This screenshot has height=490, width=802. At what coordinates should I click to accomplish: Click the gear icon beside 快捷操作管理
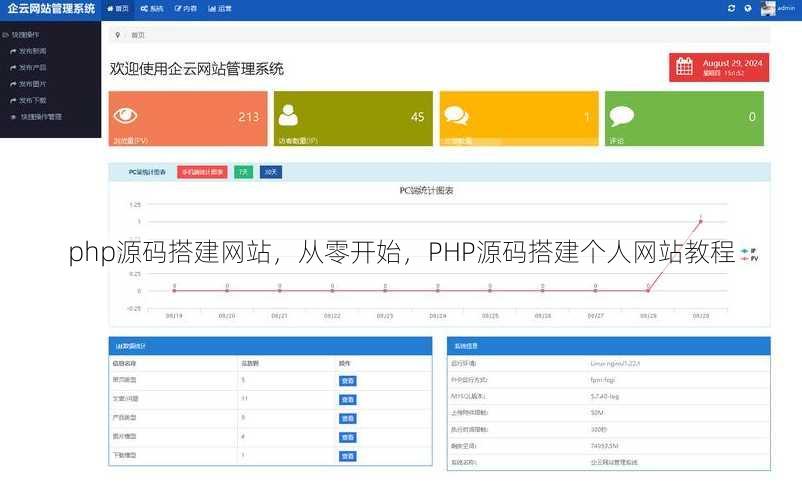13,117
